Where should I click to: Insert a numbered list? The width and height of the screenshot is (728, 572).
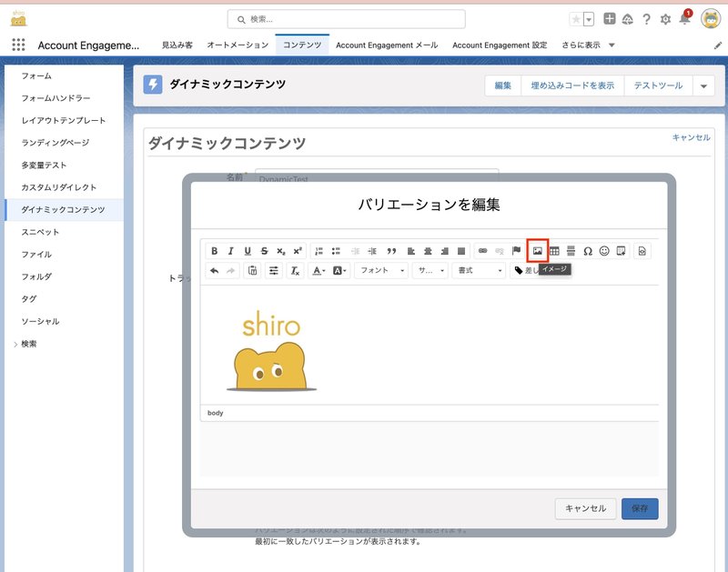(319, 251)
